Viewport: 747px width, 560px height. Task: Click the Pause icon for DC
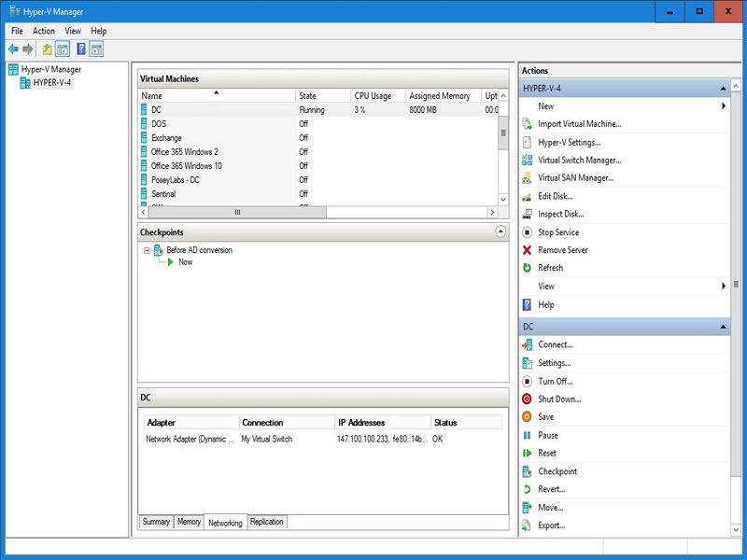coord(527,435)
